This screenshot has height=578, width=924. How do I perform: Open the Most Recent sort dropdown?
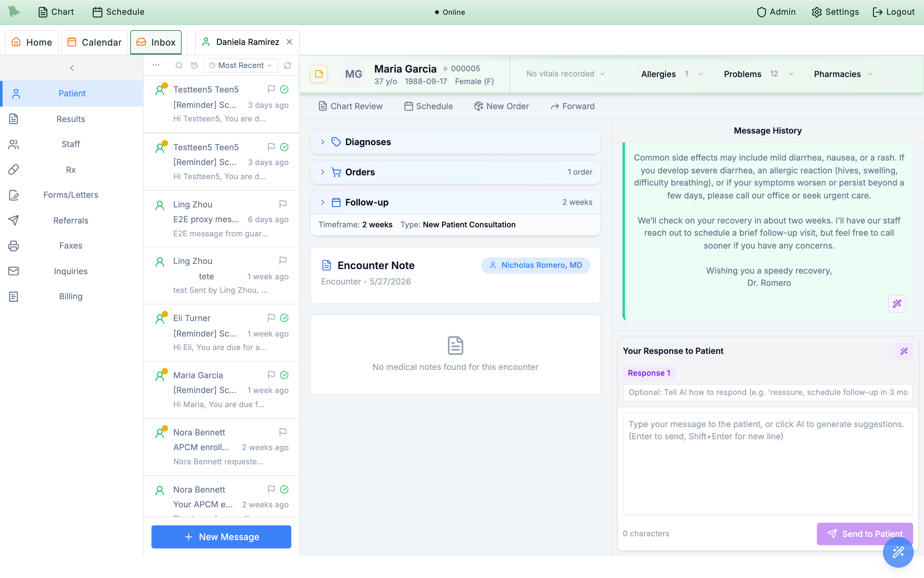[241, 66]
